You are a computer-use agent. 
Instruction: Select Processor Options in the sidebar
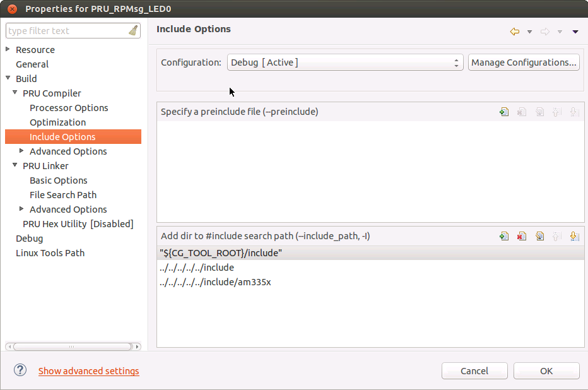point(69,107)
